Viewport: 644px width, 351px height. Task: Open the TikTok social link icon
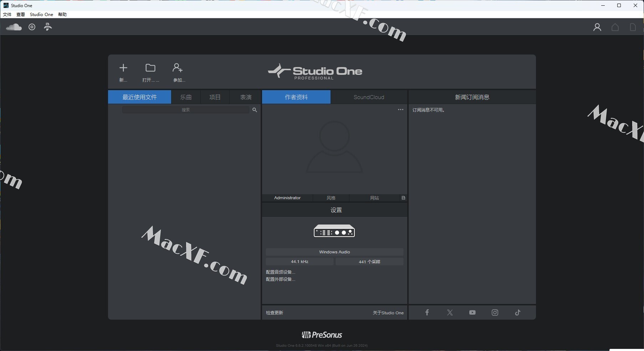518,313
